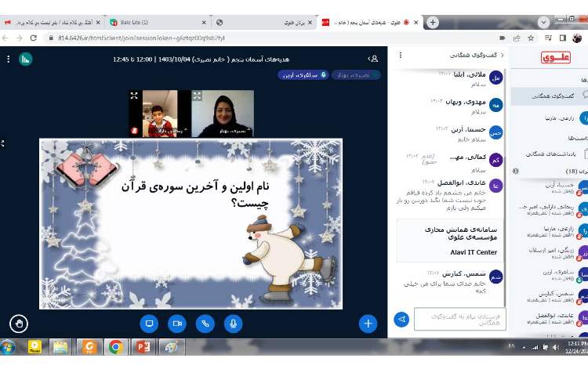The image size is (588, 376).
Task: Leave audio using the phone button
Action: (205, 324)
